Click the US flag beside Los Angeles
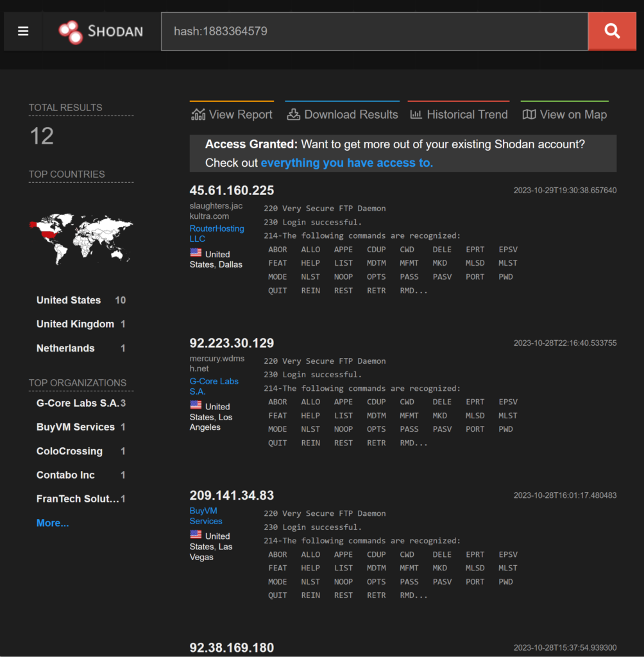 tap(196, 405)
